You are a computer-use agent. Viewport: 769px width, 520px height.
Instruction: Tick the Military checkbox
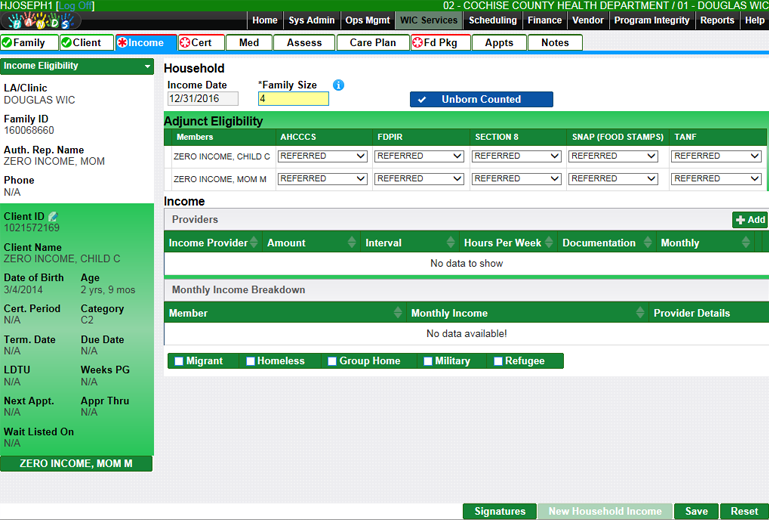tap(428, 361)
